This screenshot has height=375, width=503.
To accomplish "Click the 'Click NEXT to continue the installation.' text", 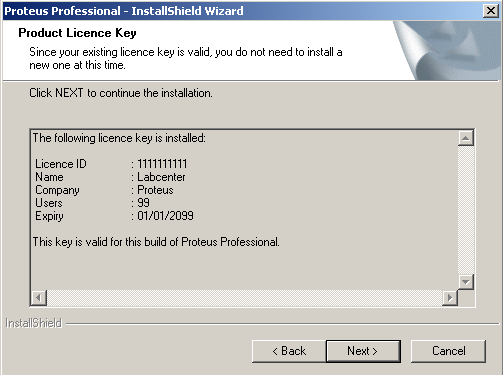I will (x=121, y=93).
